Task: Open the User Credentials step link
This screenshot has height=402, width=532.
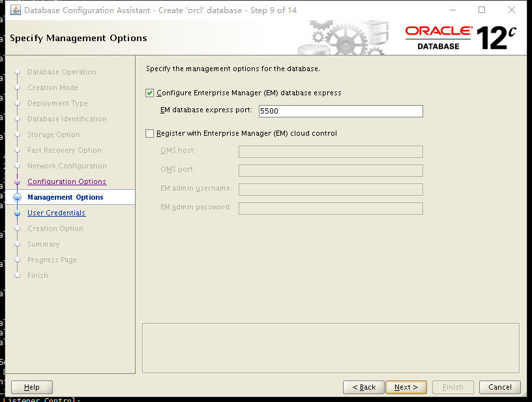Action: pyautogui.click(x=56, y=213)
